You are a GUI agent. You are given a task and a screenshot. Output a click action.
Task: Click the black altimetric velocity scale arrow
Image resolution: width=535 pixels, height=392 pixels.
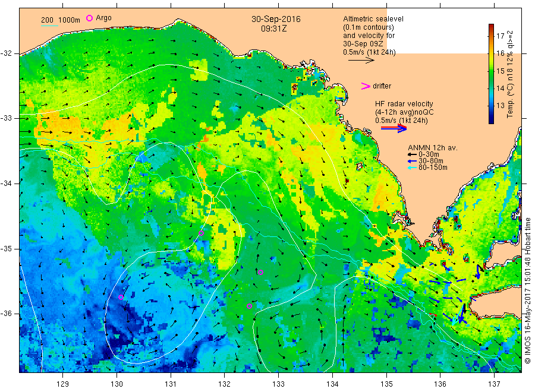tap(361, 61)
